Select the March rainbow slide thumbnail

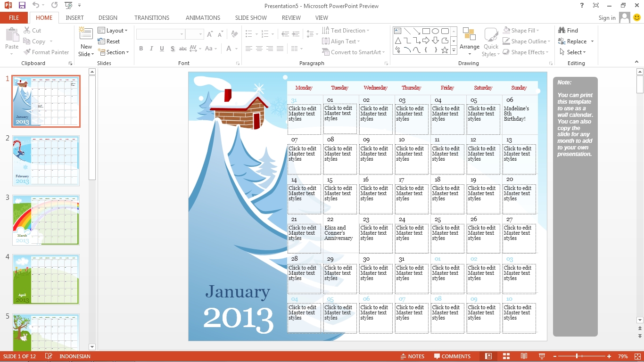[46, 220]
